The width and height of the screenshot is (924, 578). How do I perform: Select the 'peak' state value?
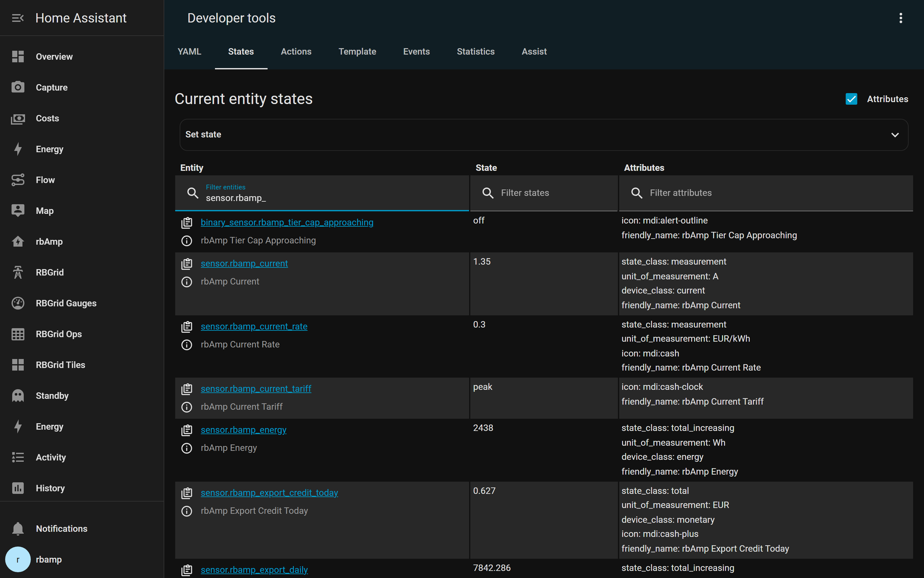point(483,387)
